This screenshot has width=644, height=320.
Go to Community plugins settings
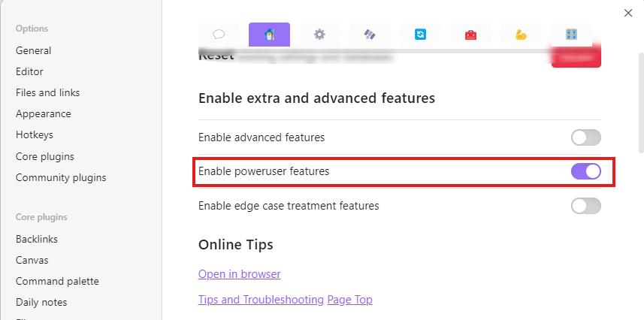tap(61, 177)
